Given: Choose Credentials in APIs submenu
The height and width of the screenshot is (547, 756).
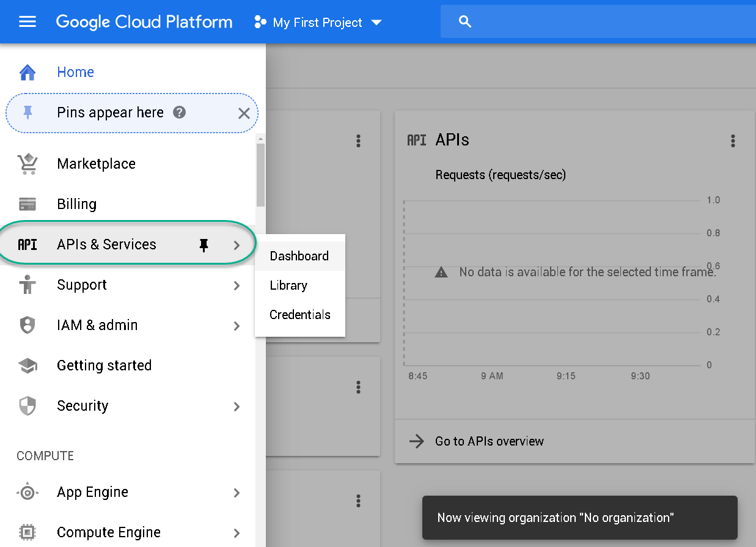Looking at the screenshot, I should (299, 315).
